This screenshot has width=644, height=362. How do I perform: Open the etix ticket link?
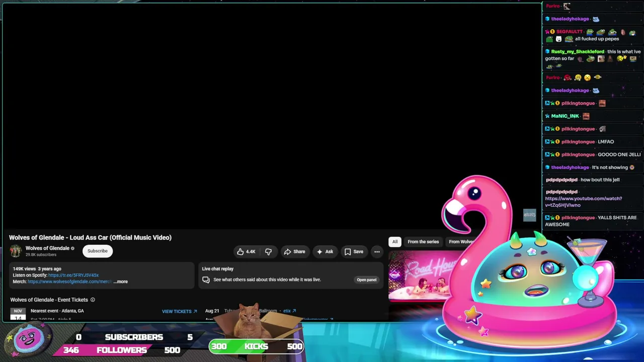pos(289,311)
